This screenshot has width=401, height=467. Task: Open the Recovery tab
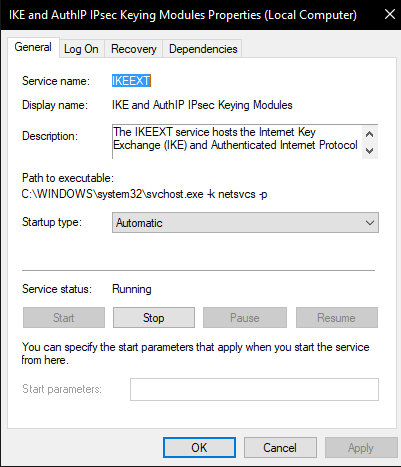(x=134, y=49)
